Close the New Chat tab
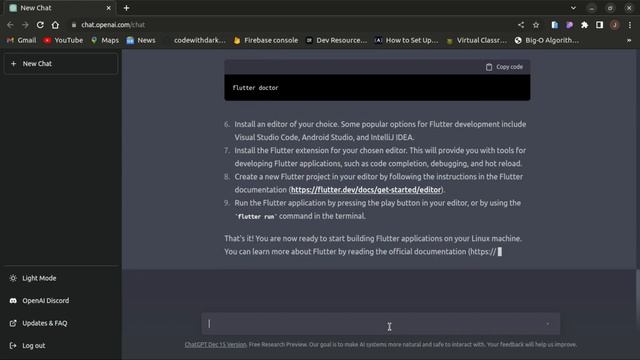This screenshot has width=640, height=360. (x=109, y=8)
